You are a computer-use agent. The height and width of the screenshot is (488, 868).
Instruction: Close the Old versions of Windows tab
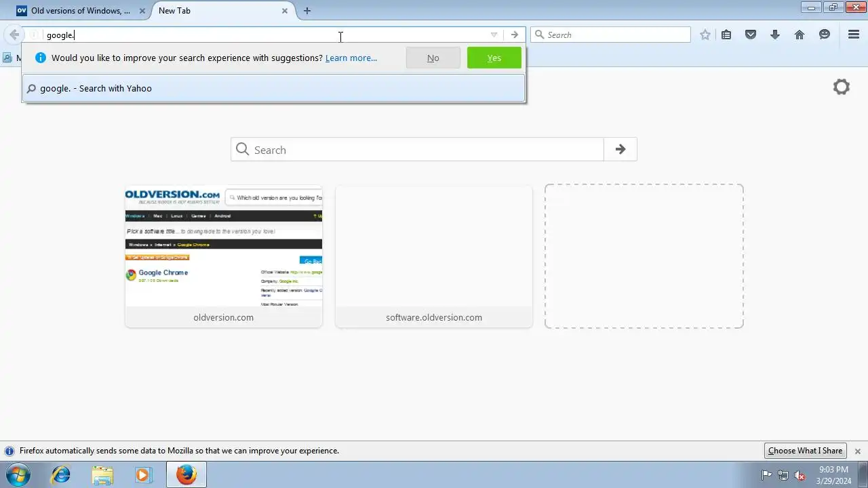click(x=142, y=11)
